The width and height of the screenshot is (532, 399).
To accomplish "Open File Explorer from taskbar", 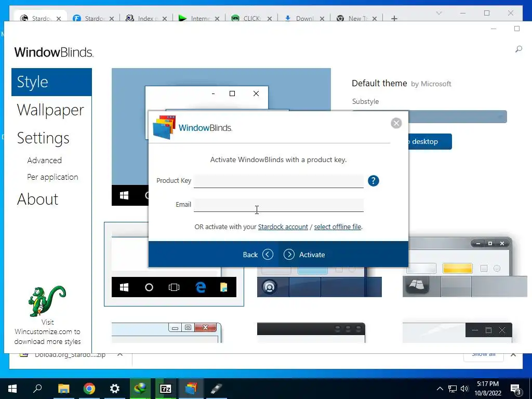I will point(63,389).
